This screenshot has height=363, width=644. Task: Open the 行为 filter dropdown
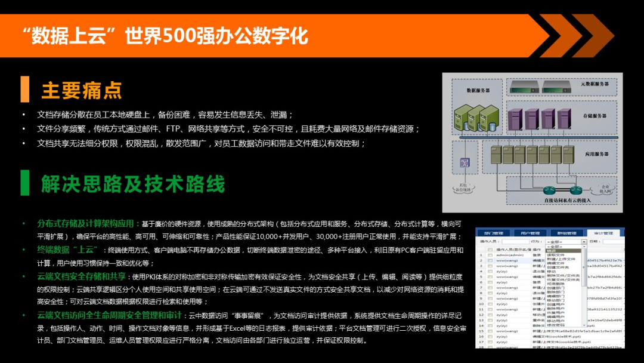tap(584, 242)
